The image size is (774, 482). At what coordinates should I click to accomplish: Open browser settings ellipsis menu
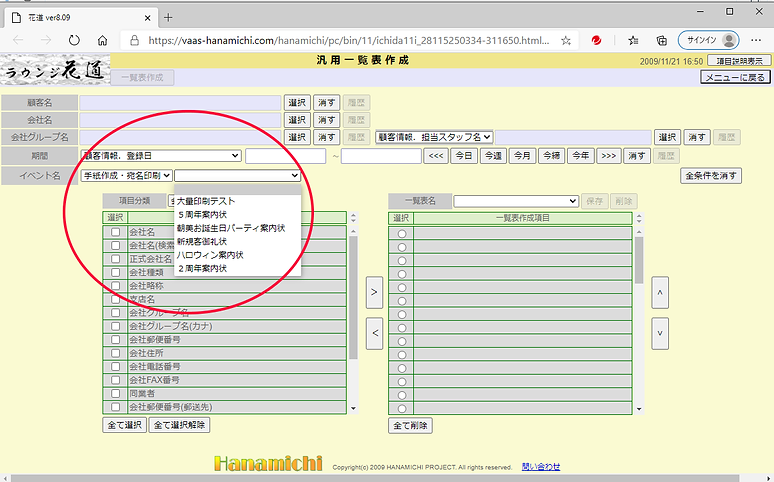pos(756,40)
